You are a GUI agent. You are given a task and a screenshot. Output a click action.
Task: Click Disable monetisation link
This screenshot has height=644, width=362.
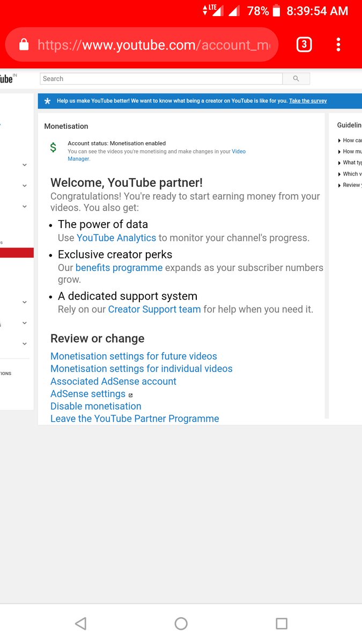pyautogui.click(x=96, y=406)
